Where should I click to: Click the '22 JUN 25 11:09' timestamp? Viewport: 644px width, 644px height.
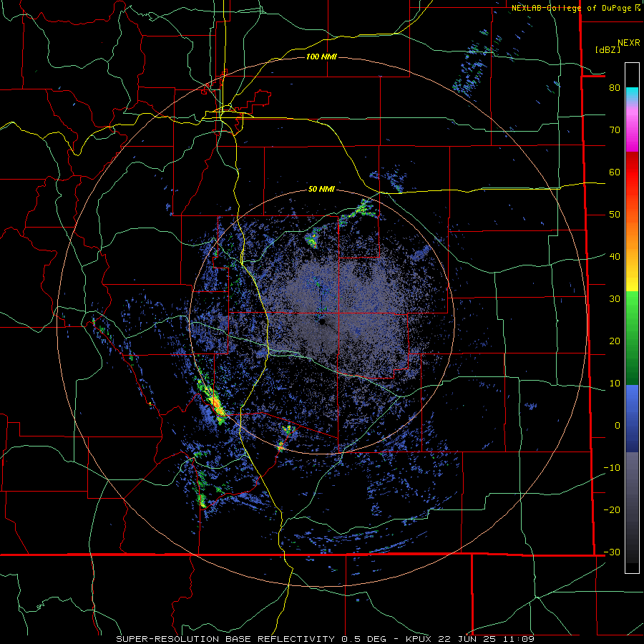[x=487, y=639]
